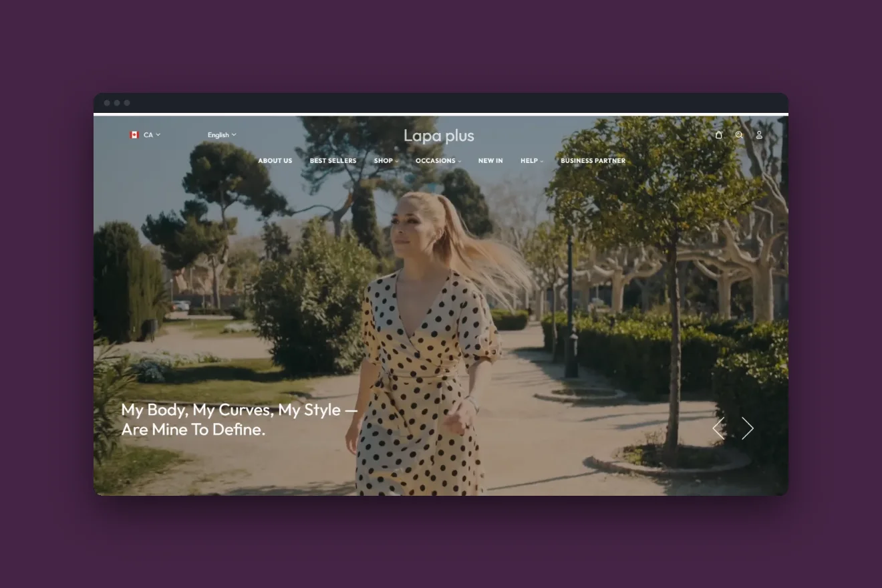Image resolution: width=882 pixels, height=588 pixels.
Task: Open the user account icon
Action: pos(759,134)
